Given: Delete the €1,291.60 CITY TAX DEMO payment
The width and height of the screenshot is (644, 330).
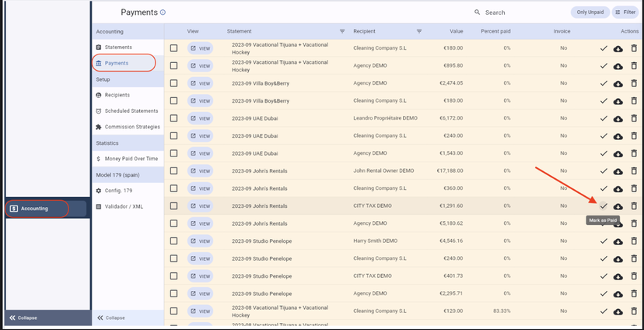Looking at the screenshot, I should click(x=634, y=206).
